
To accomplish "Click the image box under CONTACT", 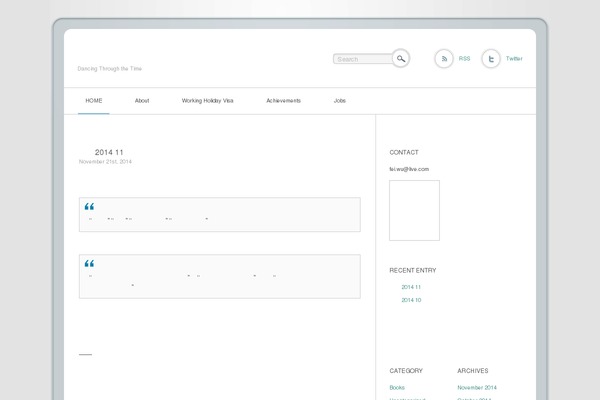I will pos(414,211).
